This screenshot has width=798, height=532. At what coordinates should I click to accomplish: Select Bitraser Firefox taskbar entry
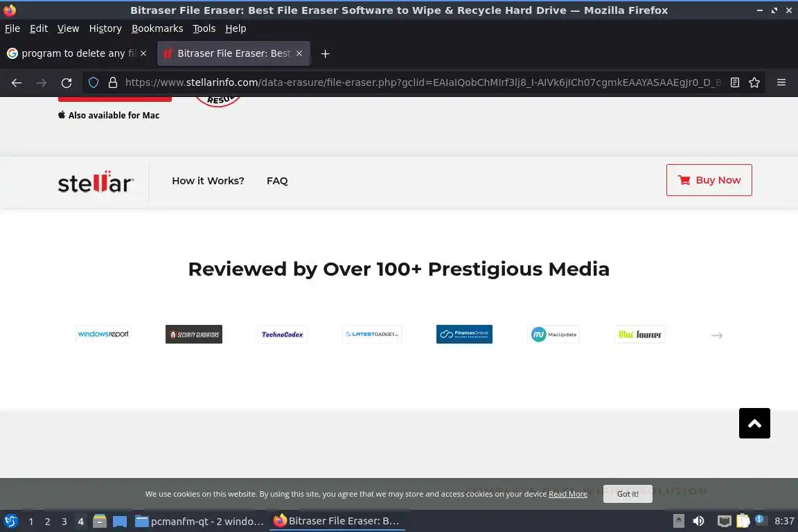337,522
